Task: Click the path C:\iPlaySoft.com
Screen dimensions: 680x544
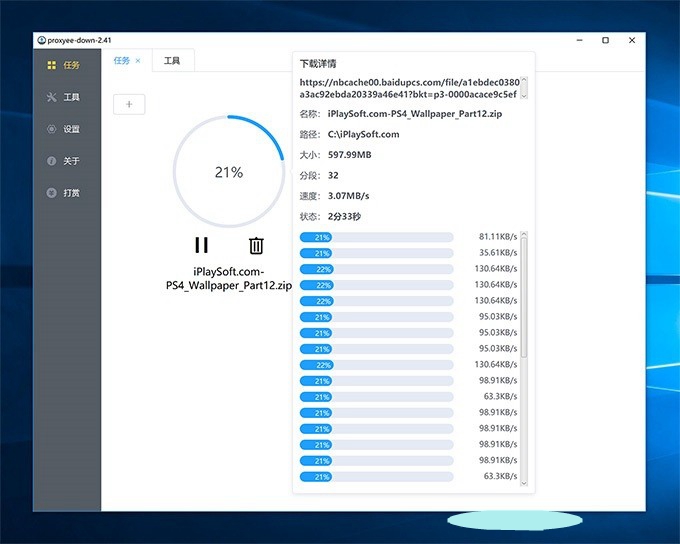Action: pyautogui.click(x=363, y=134)
